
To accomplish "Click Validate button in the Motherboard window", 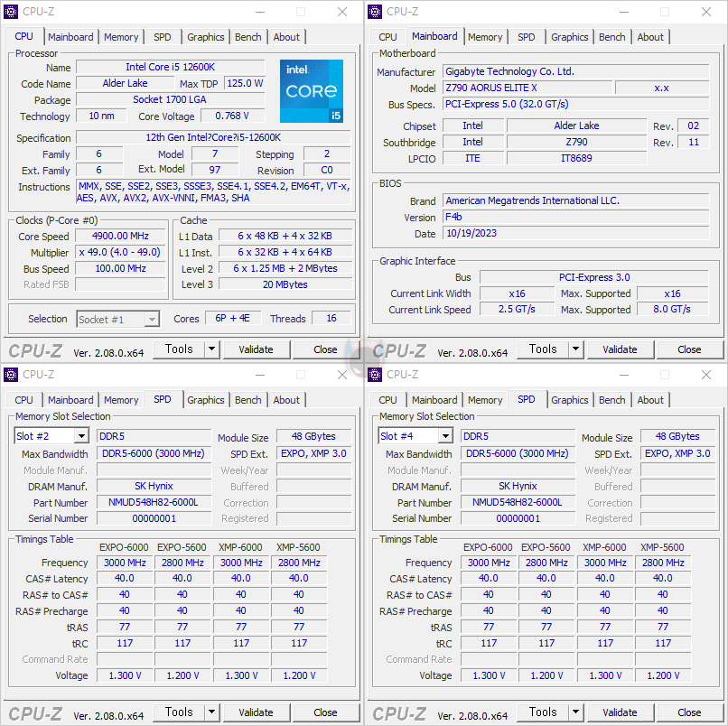I will 621,349.
